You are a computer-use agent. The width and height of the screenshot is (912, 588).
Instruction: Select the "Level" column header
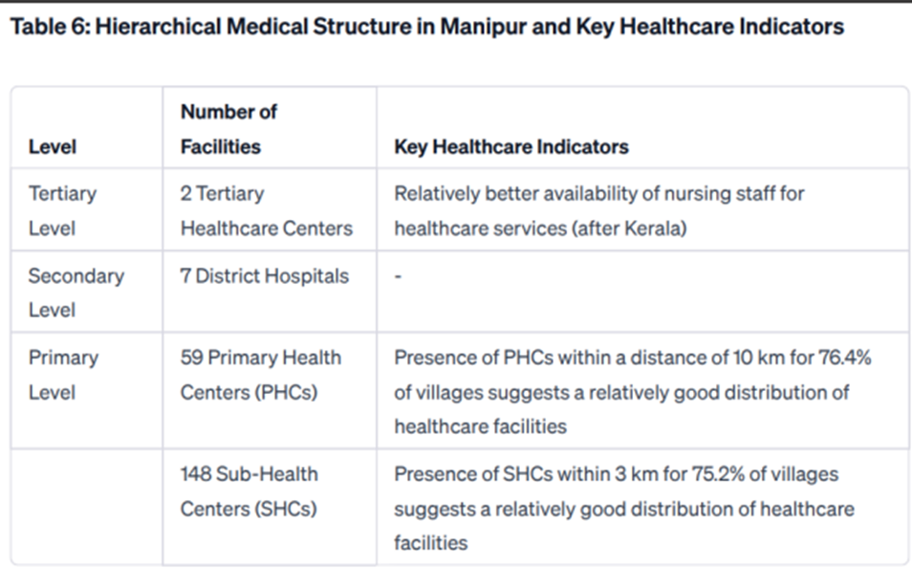point(53,147)
